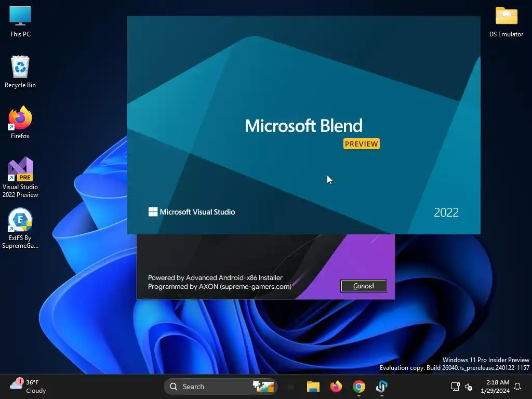Open the blue-green app icon in taskbar
The height and width of the screenshot is (399, 532).
tap(382, 387)
